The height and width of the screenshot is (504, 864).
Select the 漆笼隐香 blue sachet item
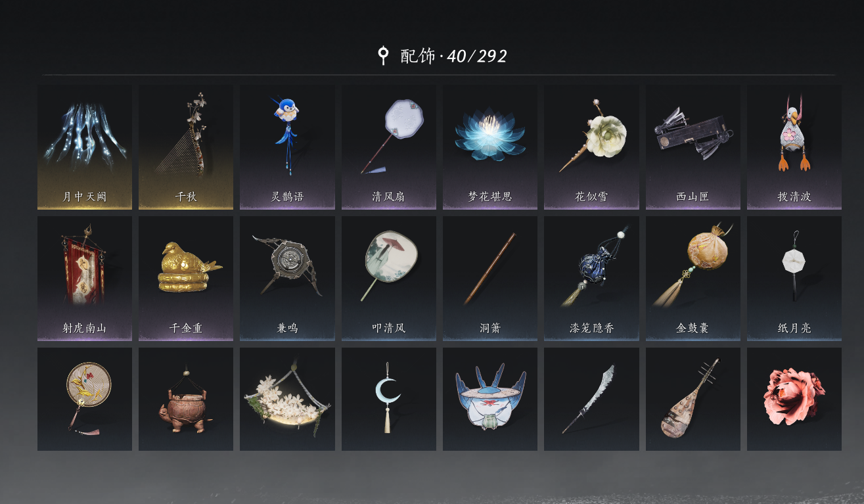591,279
